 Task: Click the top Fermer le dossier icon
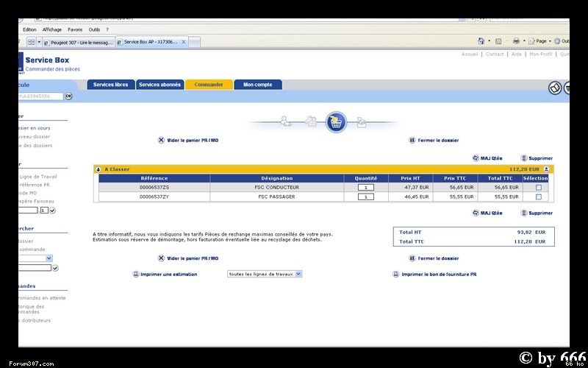pos(412,140)
